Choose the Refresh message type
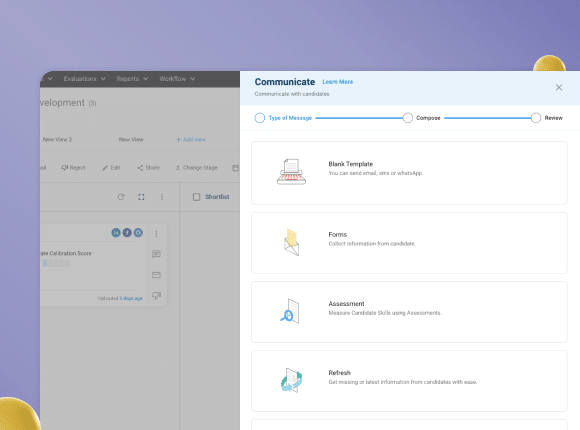580x430 pixels. coord(409,381)
